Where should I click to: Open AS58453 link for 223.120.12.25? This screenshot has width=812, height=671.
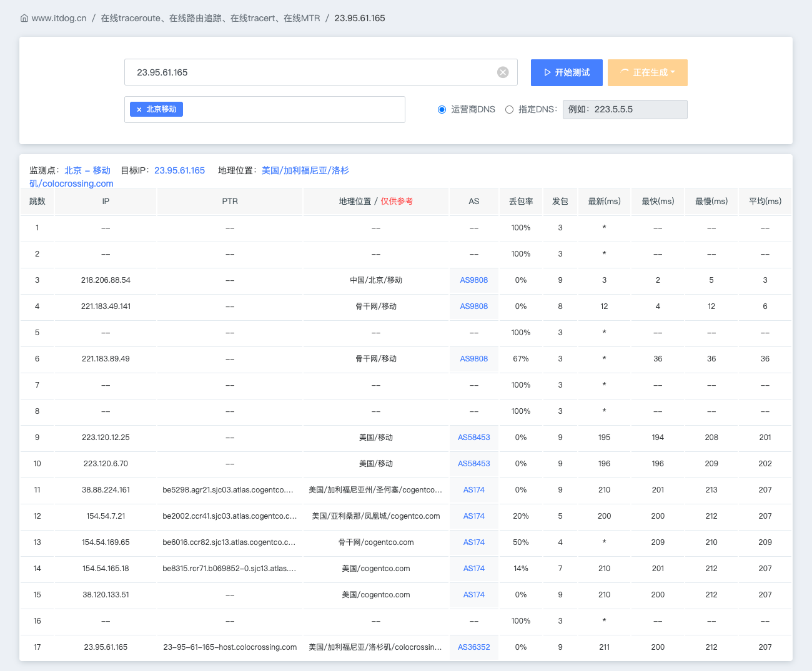click(474, 438)
